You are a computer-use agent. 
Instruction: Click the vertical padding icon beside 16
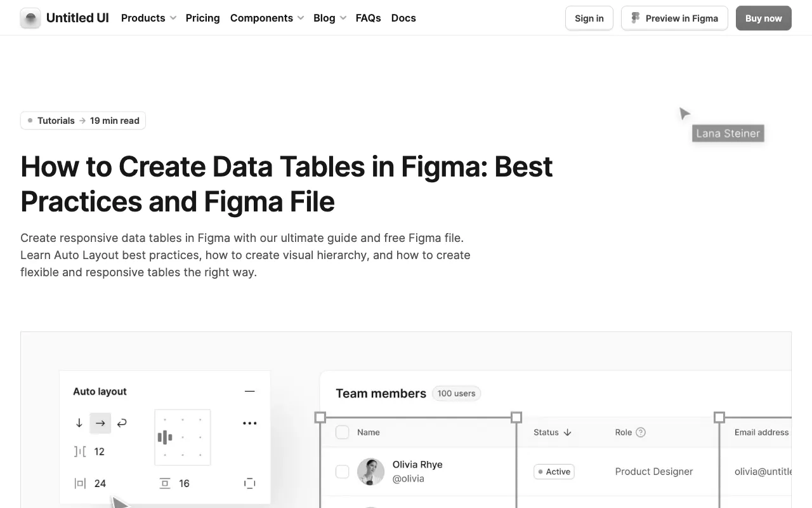(x=165, y=483)
